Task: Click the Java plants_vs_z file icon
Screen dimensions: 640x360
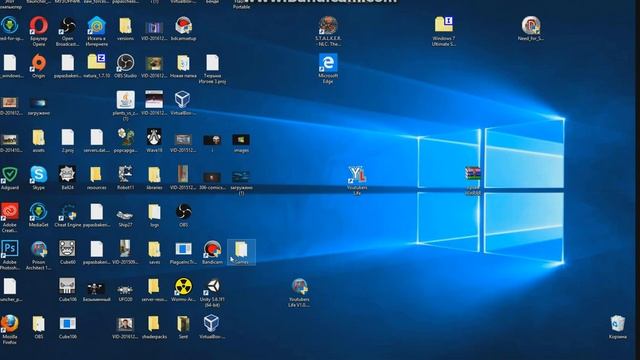Action: (125, 100)
